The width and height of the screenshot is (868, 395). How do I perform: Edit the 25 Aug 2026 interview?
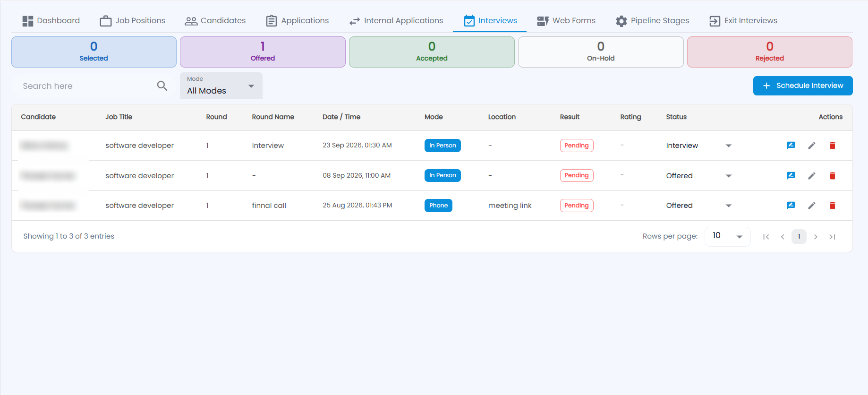811,206
